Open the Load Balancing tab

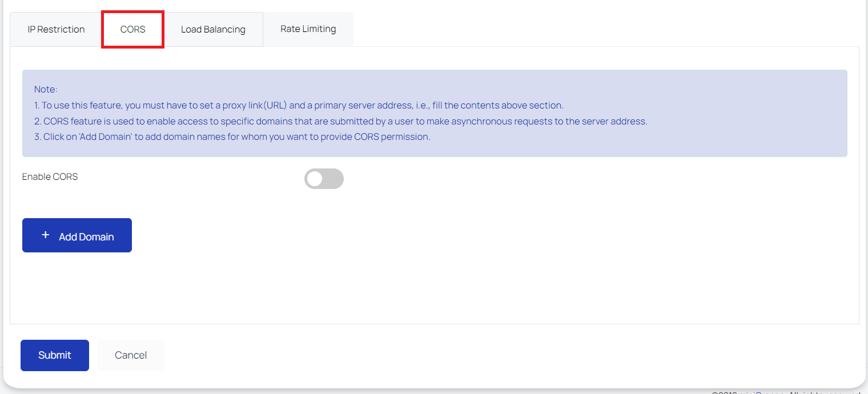point(213,29)
